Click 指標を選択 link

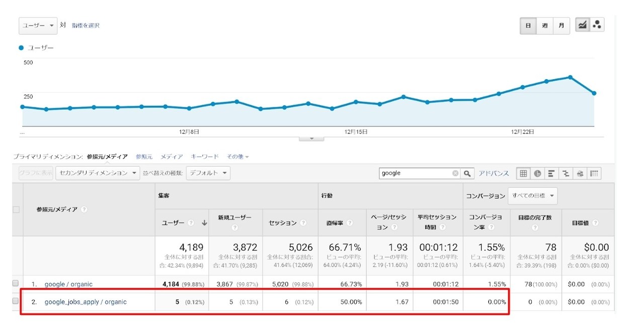[x=86, y=26]
